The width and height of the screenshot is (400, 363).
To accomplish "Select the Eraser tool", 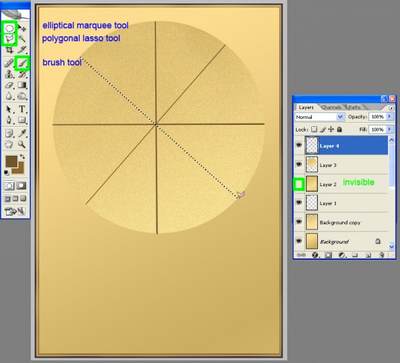I will (9, 86).
